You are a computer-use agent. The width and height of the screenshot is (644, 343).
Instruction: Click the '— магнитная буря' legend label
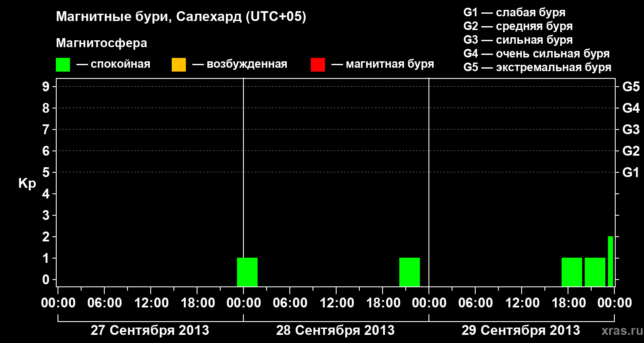(383, 65)
